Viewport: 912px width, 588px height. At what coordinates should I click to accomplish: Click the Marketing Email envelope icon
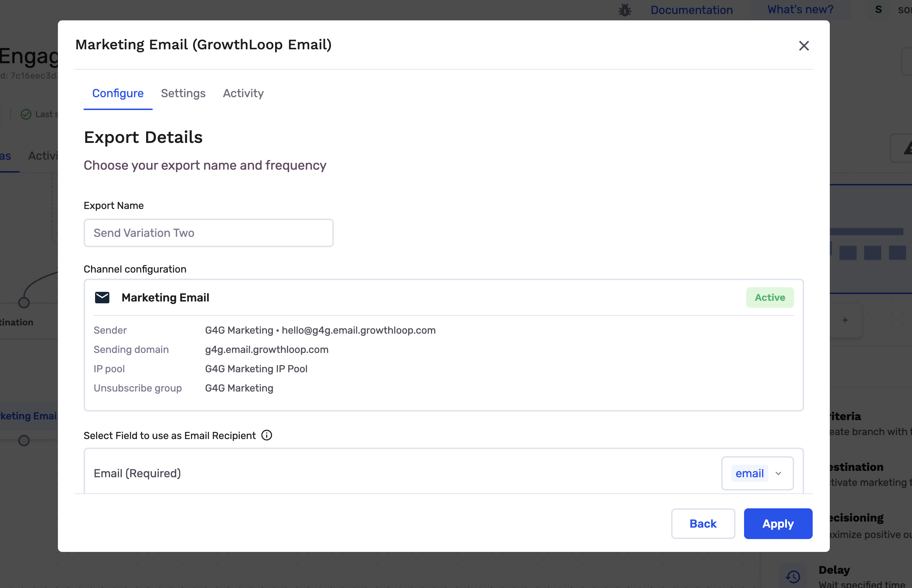click(102, 298)
